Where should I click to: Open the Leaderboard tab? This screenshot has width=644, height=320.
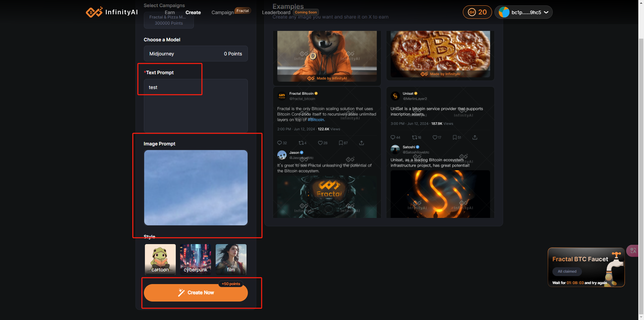pyautogui.click(x=276, y=12)
